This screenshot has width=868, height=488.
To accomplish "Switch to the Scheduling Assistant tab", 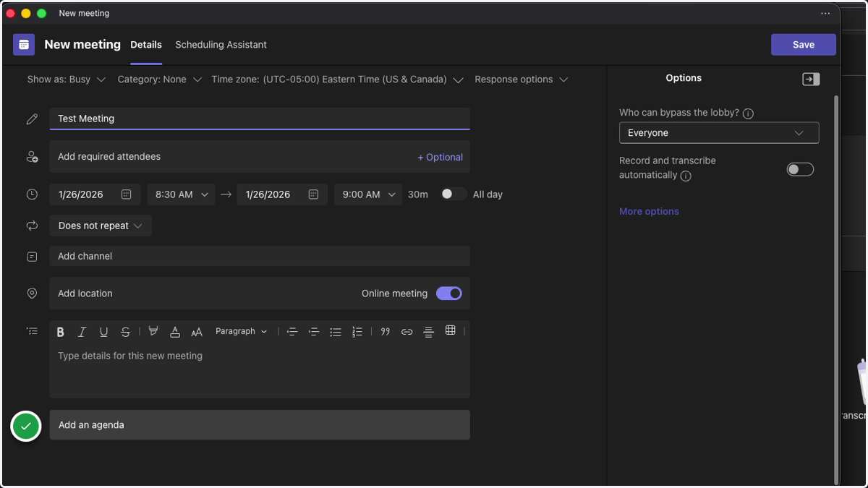I will click(x=221, y=45).
